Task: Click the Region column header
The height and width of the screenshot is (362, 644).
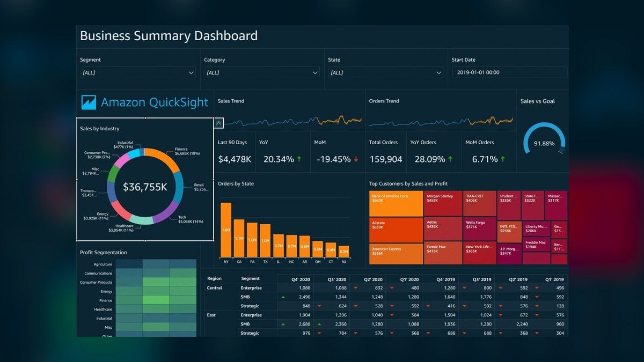Action: tap(214, 278)
